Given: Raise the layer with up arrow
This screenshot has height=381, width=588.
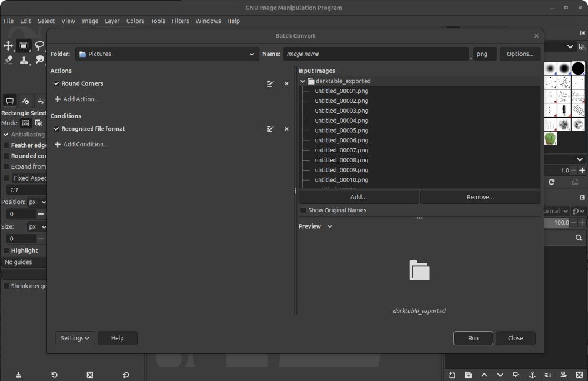Looking at the screenshot, I should (x=484, y=375).
